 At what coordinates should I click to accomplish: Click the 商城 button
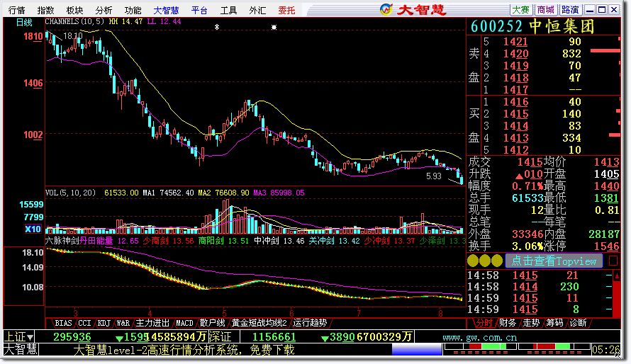(x=546, y=10)
